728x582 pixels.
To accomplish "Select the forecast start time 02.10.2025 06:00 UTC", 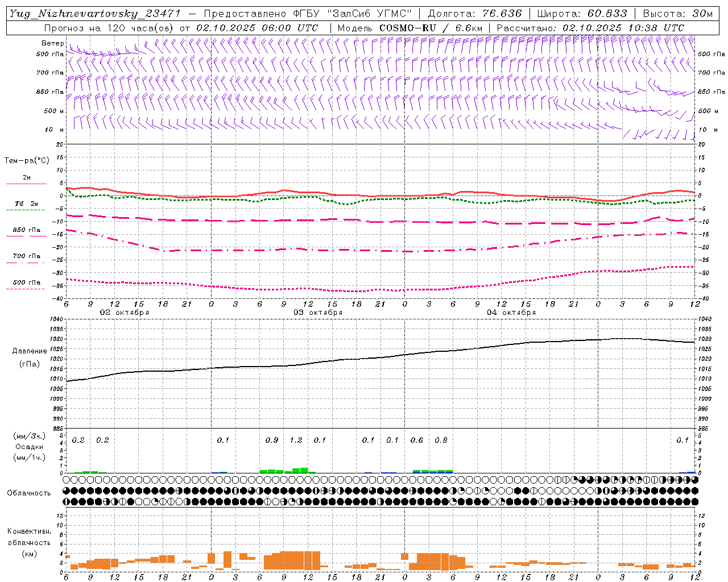I will (x=257, y=28).
